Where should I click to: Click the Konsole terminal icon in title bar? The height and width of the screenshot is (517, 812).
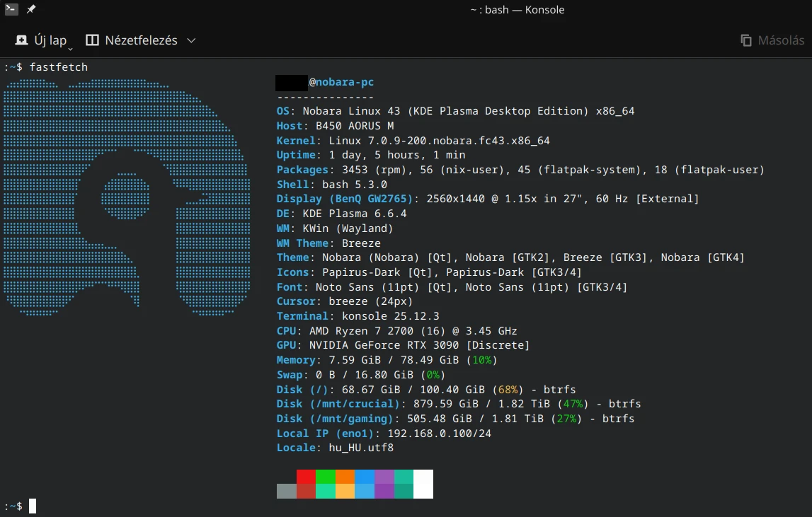[11, 8]
